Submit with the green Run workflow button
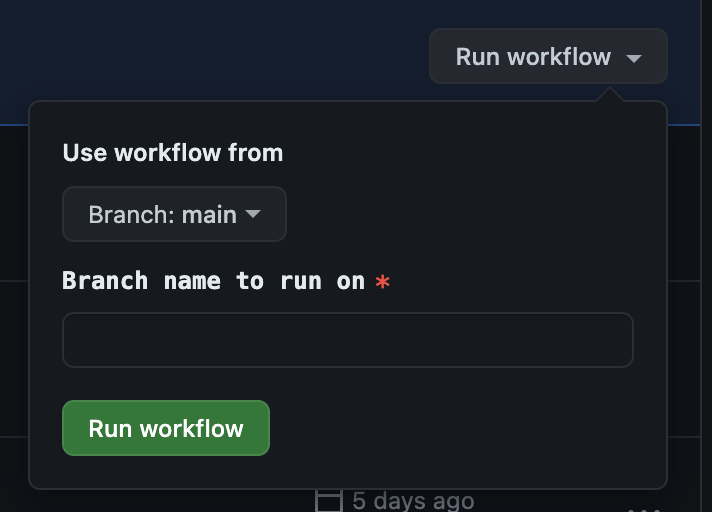 point(166,428)
